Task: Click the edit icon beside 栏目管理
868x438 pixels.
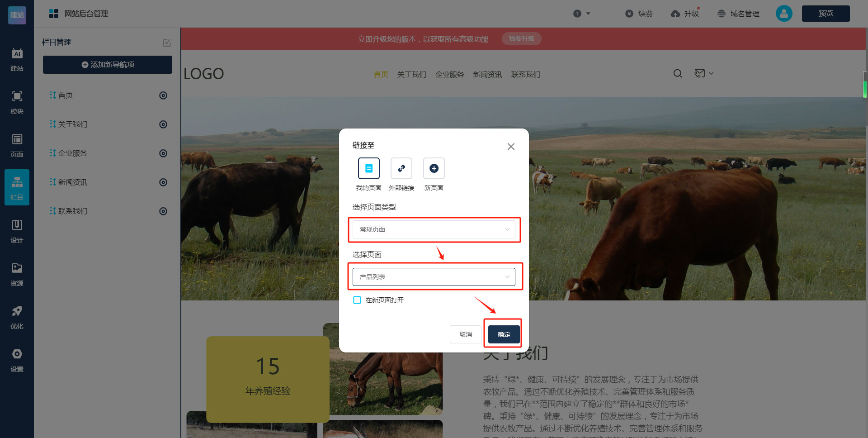Action: coord(167,43)
